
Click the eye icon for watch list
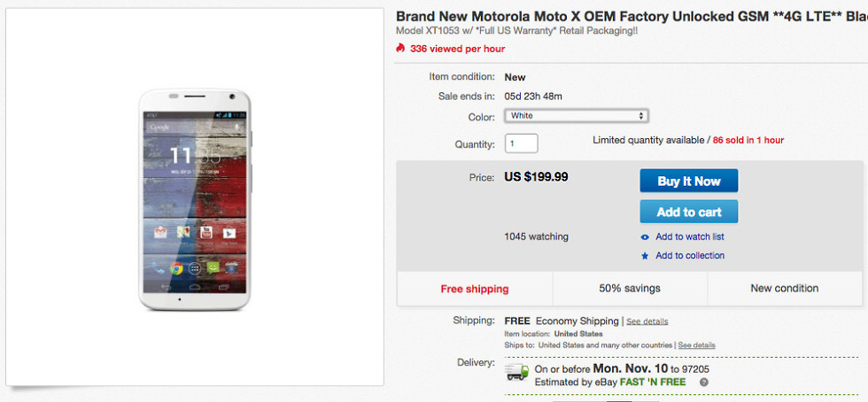pyautogui.click(x=645, y=237)
